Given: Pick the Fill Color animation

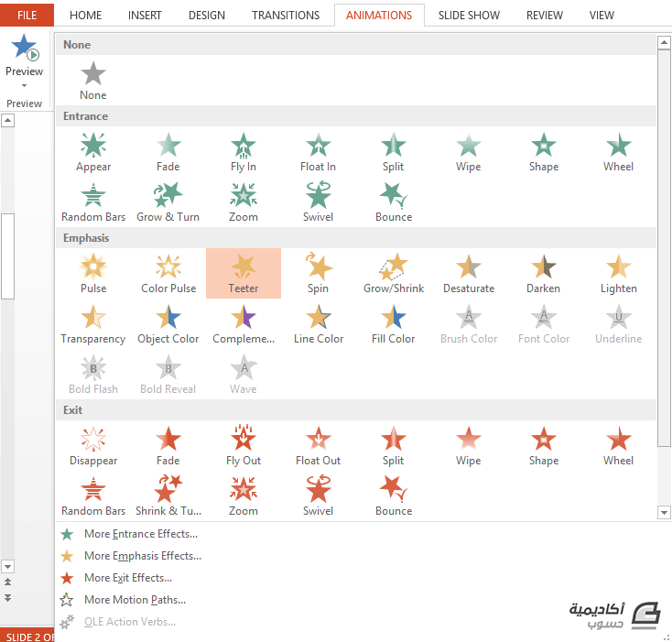Looking at the screenshot, I should (393, 324).
